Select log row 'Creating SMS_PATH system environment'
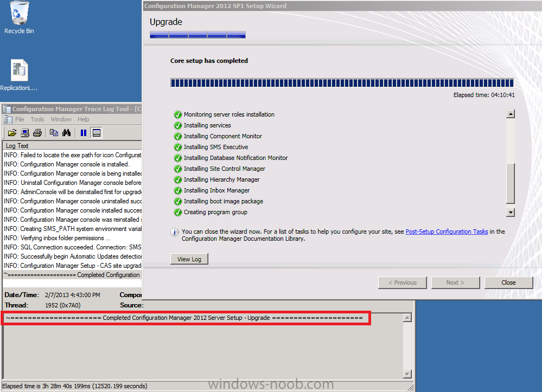Image resolution: width=542 pixels, height=392 pixels. click(x=72, y=229)
